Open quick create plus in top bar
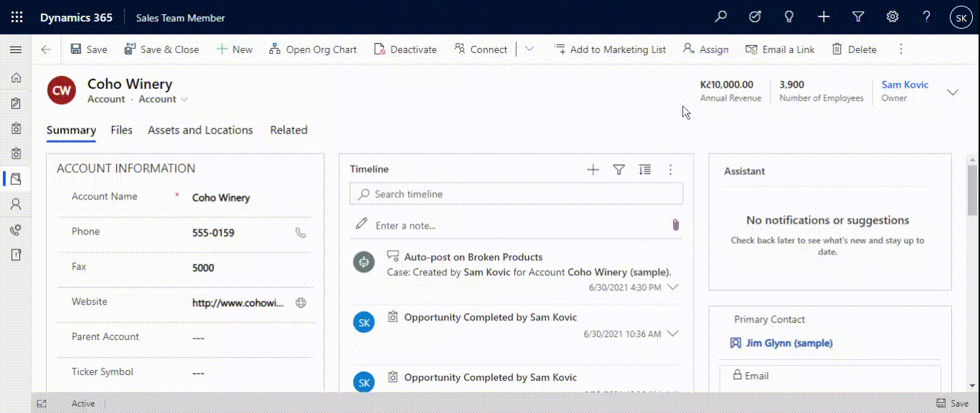This screenshot has width=980, height=413. 824,17
